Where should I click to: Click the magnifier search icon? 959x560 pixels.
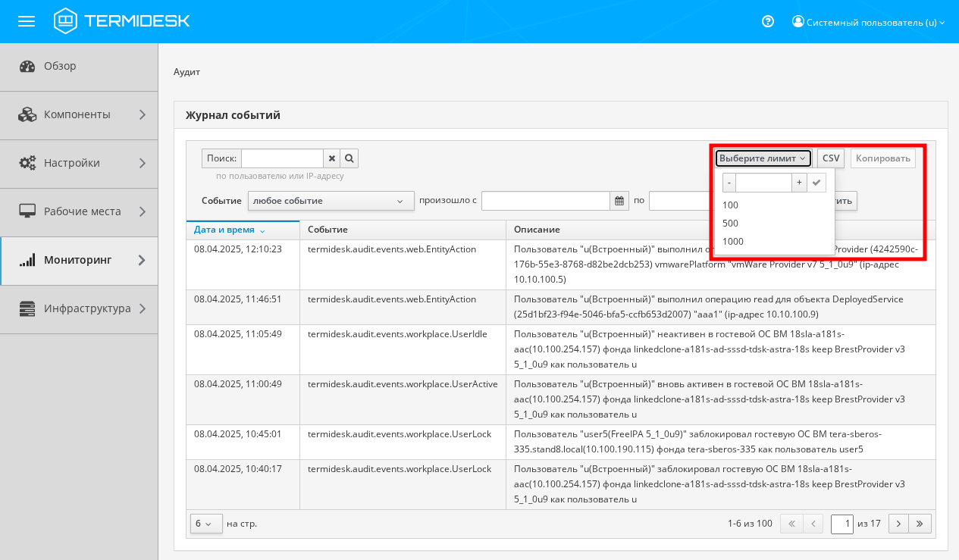pos(349,158)
